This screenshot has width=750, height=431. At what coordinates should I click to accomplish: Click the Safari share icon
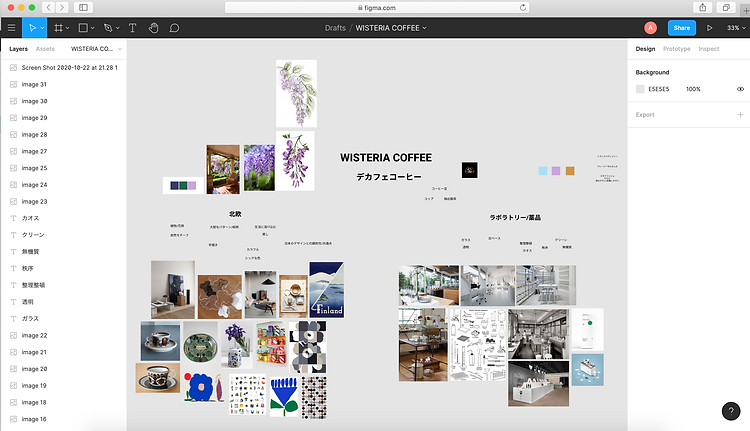coord(703,7)
